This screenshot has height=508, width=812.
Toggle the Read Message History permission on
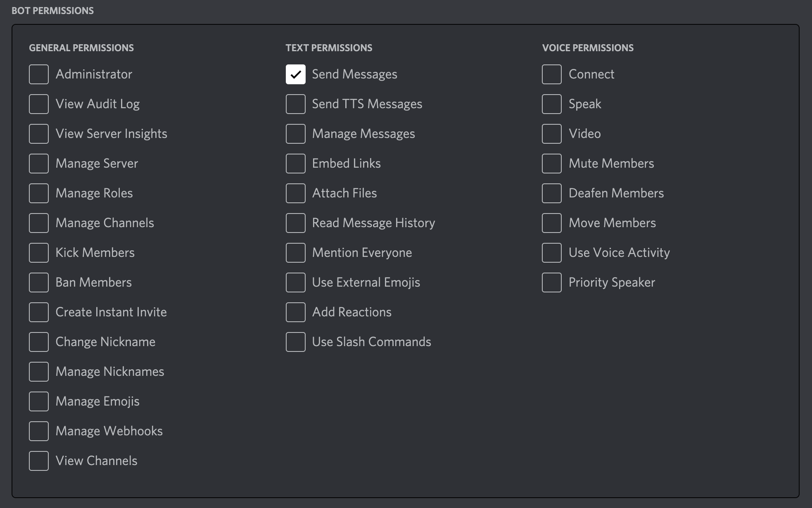[x=295, y=222]
